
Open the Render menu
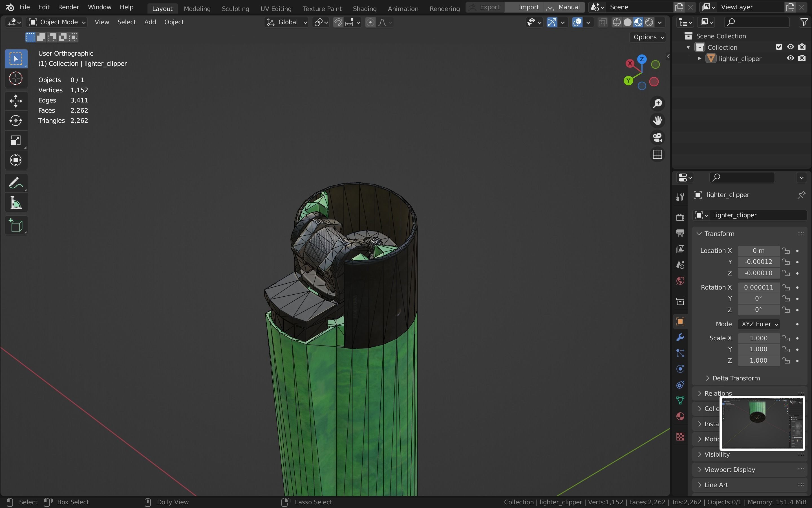pos(69,7)
